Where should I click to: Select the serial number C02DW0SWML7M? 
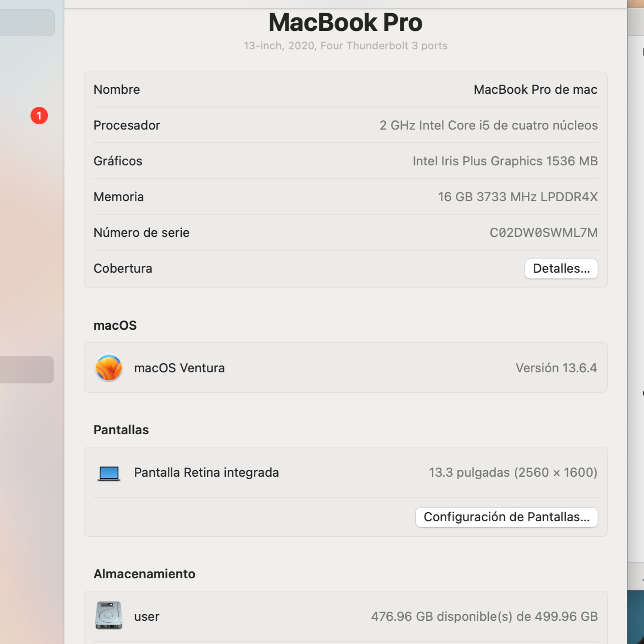543,233
